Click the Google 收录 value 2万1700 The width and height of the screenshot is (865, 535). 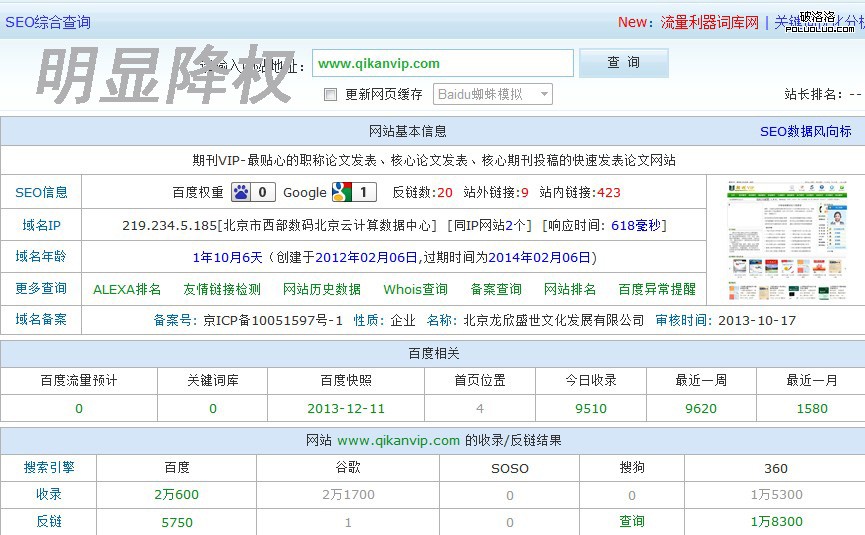click(x=348, y=495)
